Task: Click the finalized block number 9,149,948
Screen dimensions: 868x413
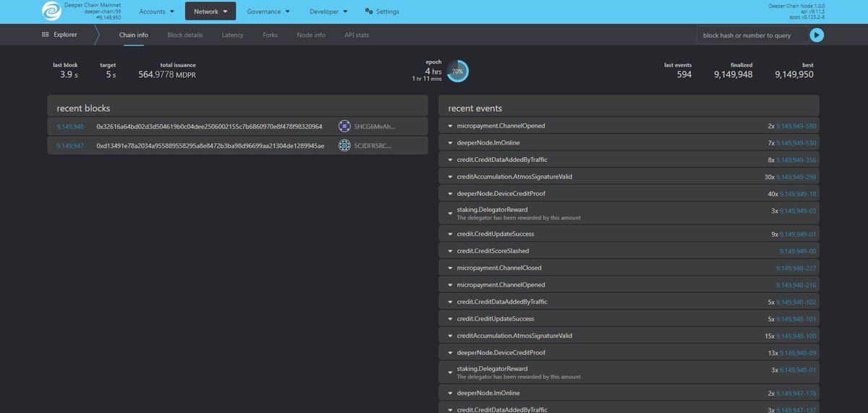Action: [x=733, y=74]
